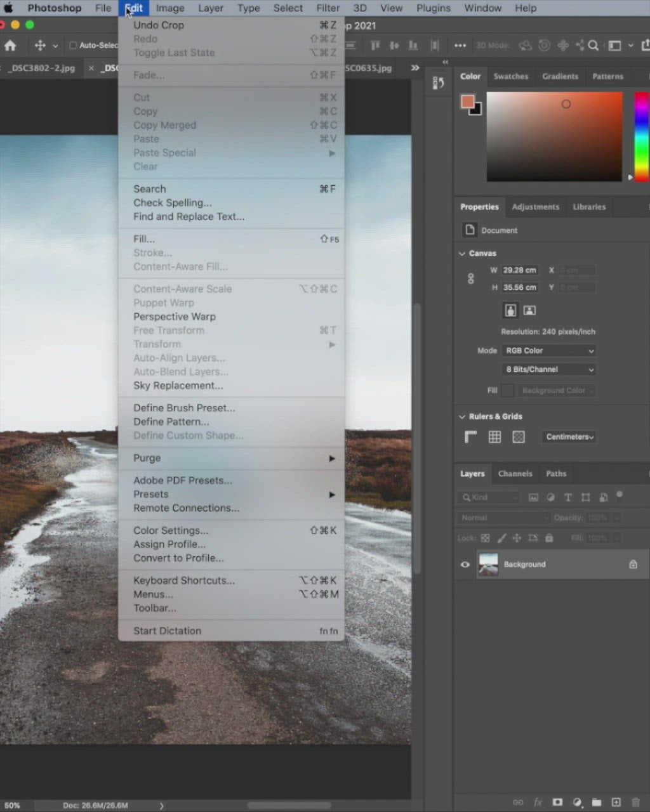Switch to the Channels tab
This screenshot has height=812, width=650.
(x=515, y=474)
